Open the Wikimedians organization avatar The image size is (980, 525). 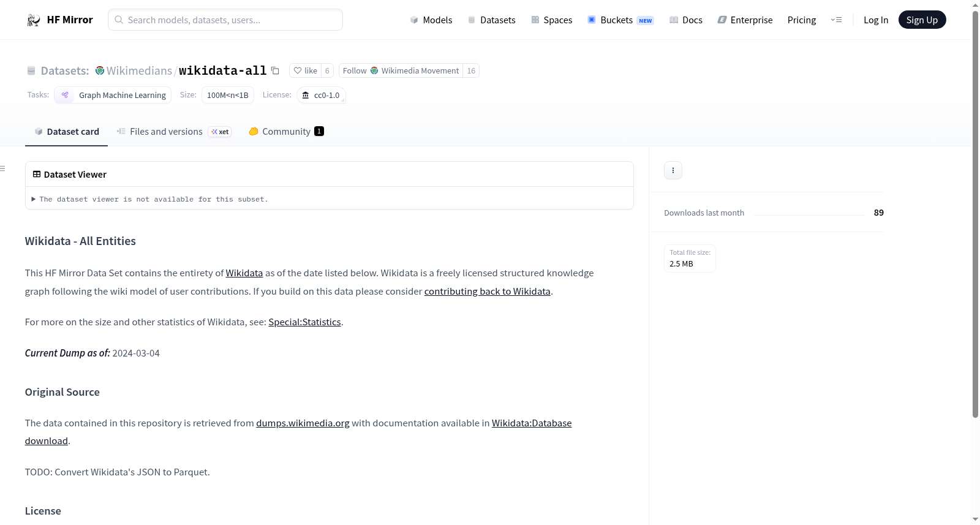tap(100, 71)
